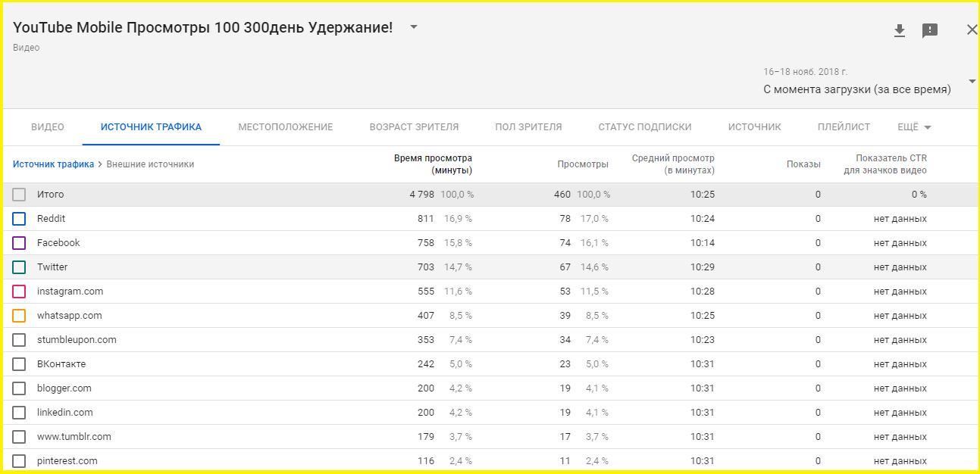Sort by Средний просмотр column header
Image resolution: width=980 pixels, height=474 pixels.
click(x=673, y=164)
